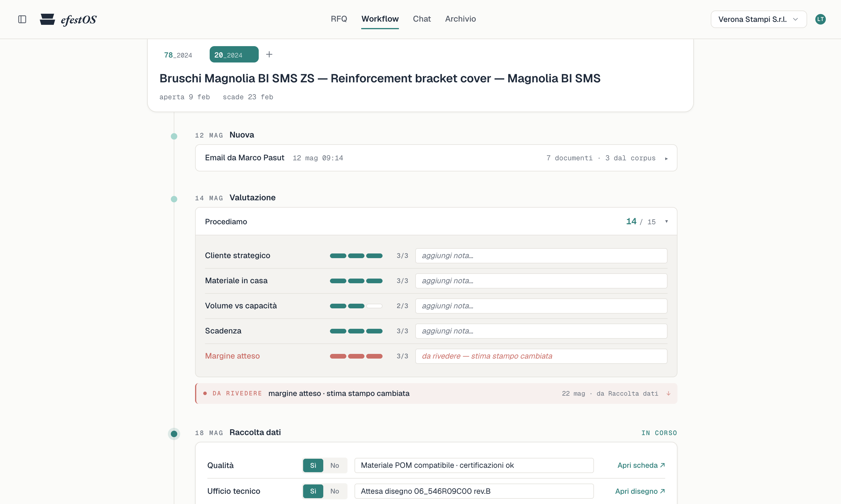This screenshot has width=841, height=504.
Task: Select the 20_2024 tab
Action: [234, 55]
